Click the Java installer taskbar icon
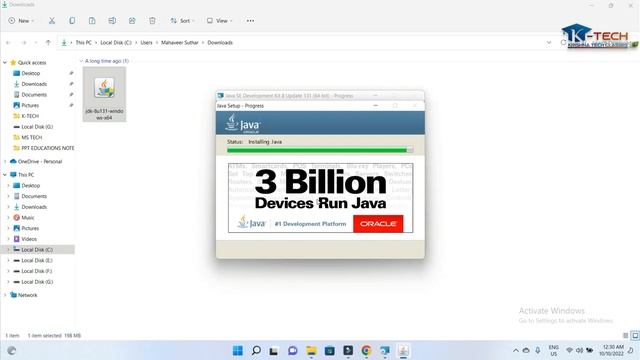The height and width of the screenshot is (360, 640). [403, 351]
